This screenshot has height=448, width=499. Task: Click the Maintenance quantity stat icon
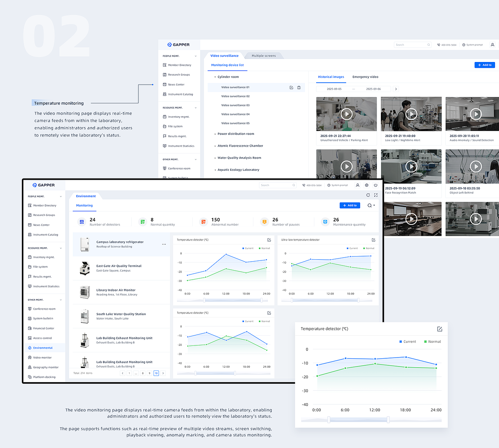(325, 222)
